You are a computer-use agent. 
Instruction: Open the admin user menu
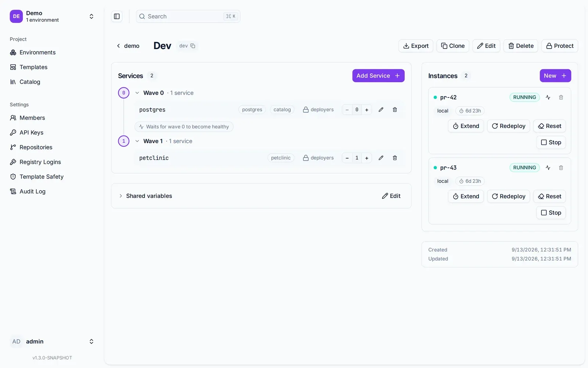coord(52,342)
